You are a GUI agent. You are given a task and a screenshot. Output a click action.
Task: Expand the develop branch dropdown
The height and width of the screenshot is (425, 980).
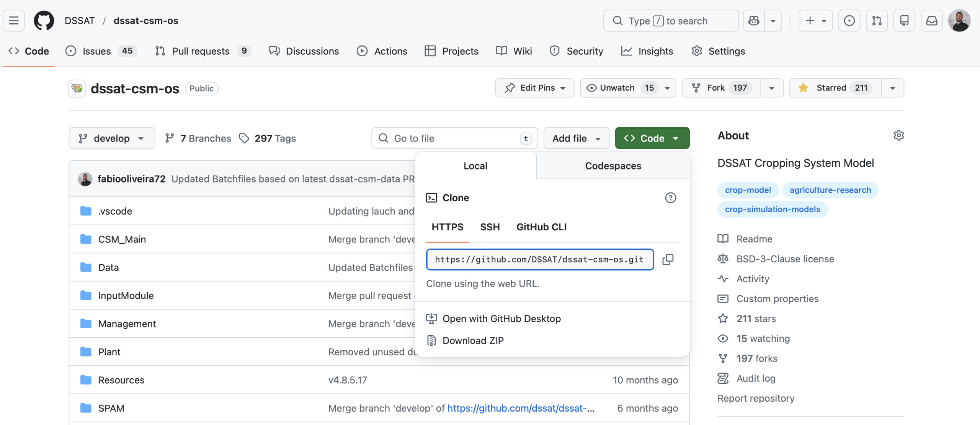click(x=111, y=138)
